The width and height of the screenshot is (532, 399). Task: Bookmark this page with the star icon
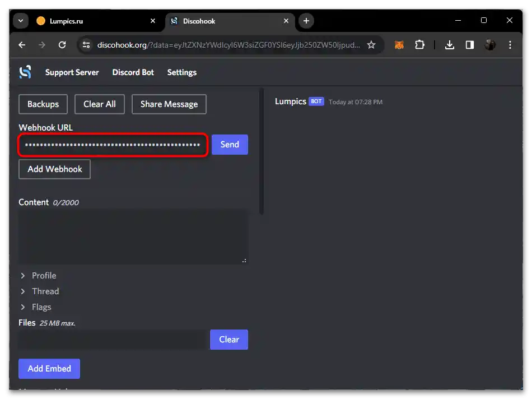371,45
